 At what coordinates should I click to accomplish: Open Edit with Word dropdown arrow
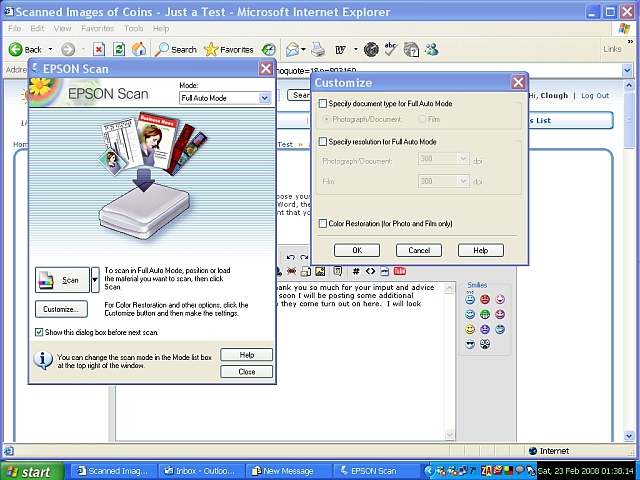click(x=356, y=49)
